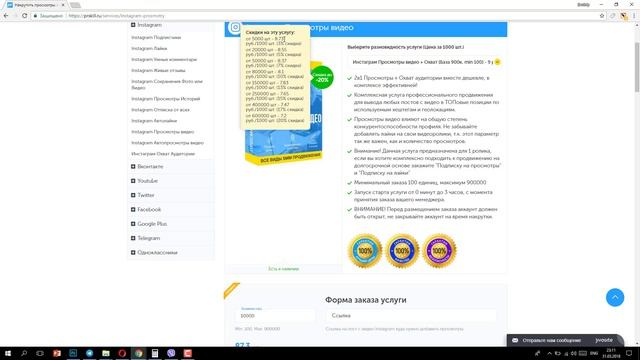Click the scroll-to-top round arrow button
This screenshot has height=360, width=640.
coord(615,298)
